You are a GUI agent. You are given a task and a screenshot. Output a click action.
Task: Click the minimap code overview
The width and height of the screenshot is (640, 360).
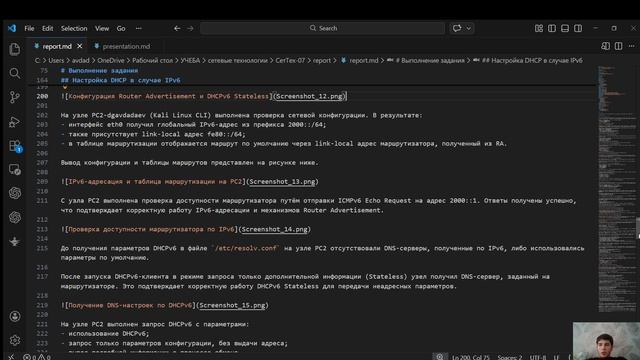616,189
